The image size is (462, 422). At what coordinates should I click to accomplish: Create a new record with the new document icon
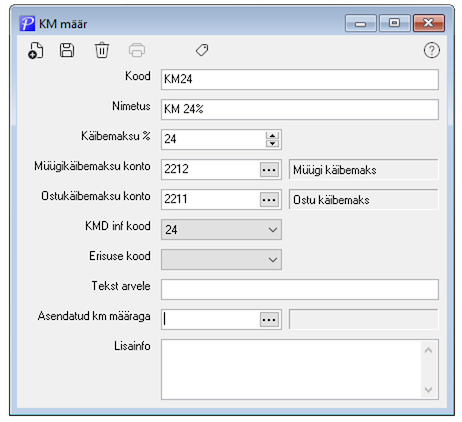point(36,51)
